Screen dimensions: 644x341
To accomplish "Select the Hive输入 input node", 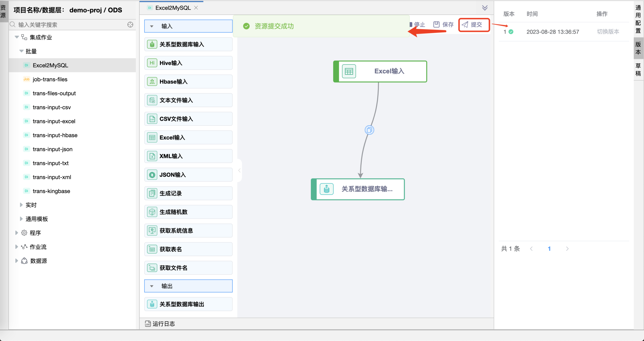I will pos(188,63).
